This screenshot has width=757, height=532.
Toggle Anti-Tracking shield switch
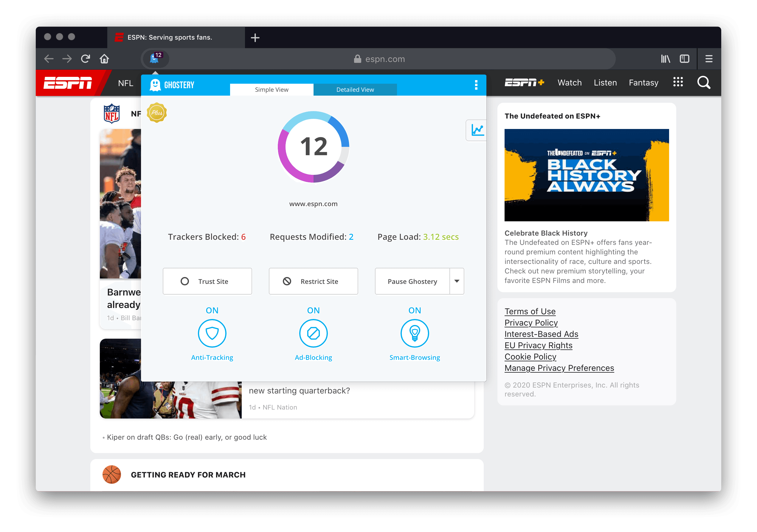212,333
